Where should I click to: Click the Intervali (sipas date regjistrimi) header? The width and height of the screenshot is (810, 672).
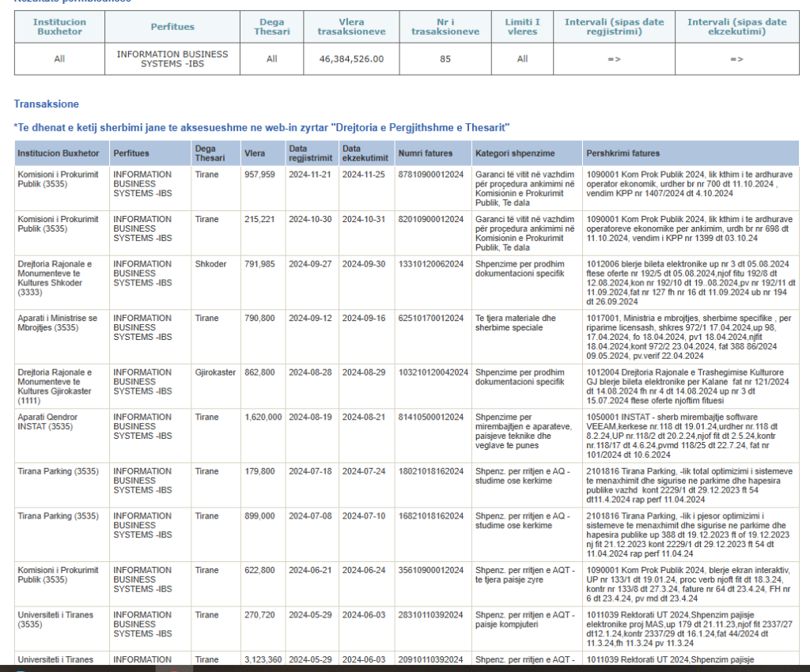pyautogui.click(x=614, y=27)
